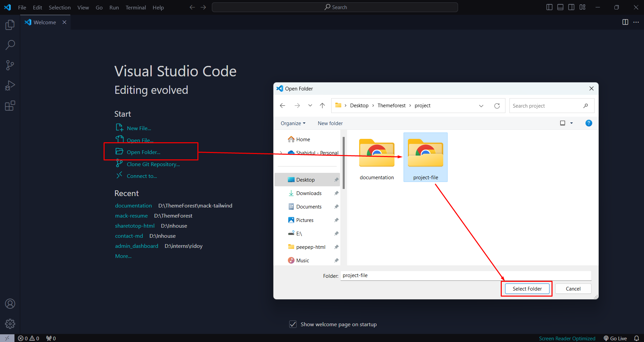The height and width of the screenshot is (342, 644).
Task: Open dialog help question mark icon
Action: [x=589, y=123]
